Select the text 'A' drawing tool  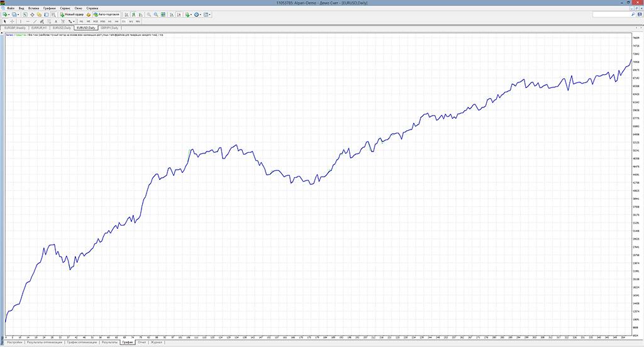coord(56,21)
